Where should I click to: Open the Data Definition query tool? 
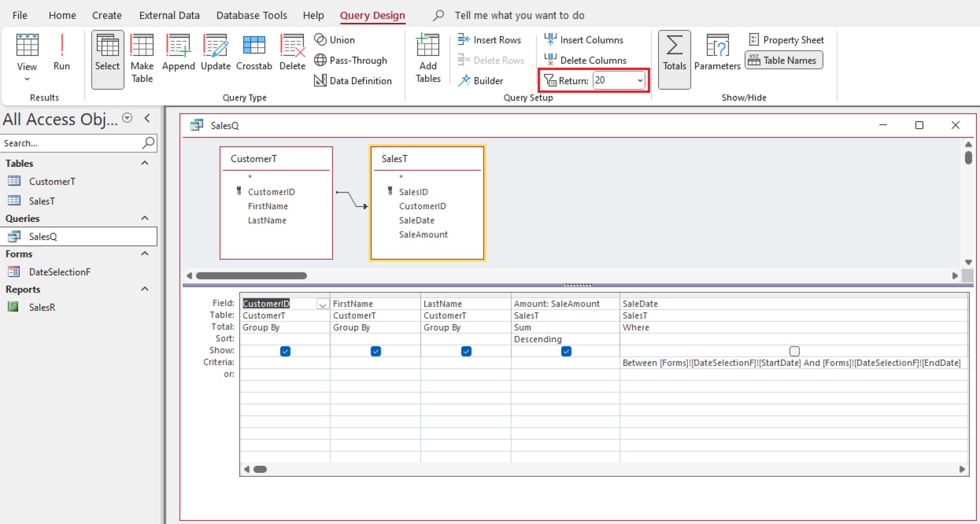320,80
